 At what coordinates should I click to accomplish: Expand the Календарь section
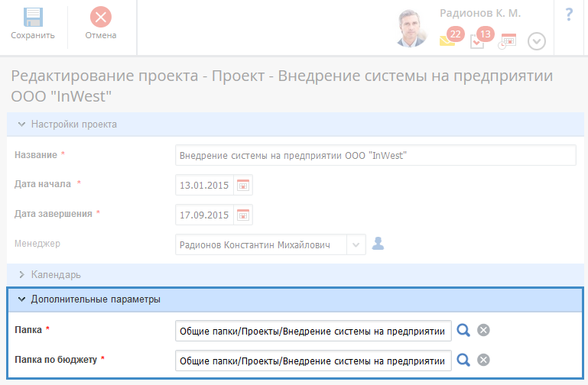(x=21, y=274)
